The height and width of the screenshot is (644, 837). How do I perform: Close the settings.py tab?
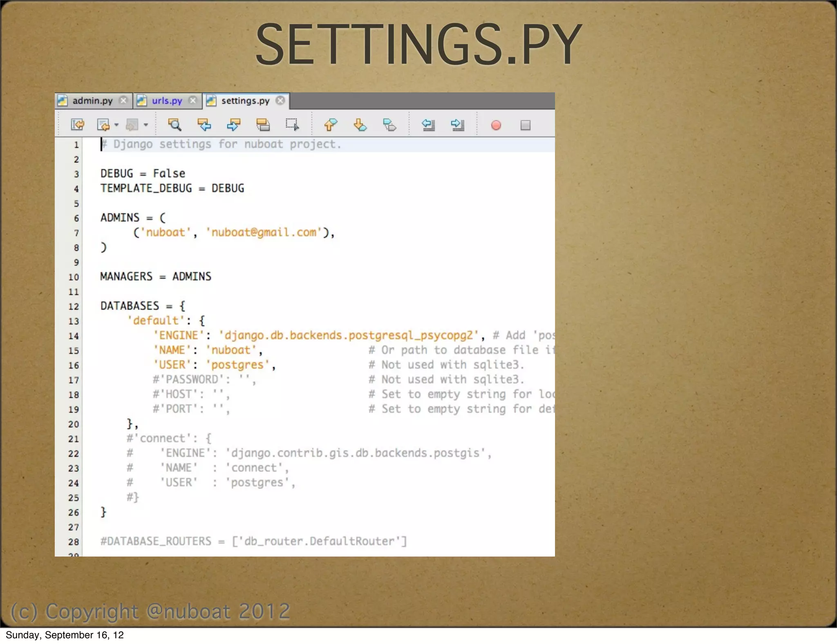(280, 101)
